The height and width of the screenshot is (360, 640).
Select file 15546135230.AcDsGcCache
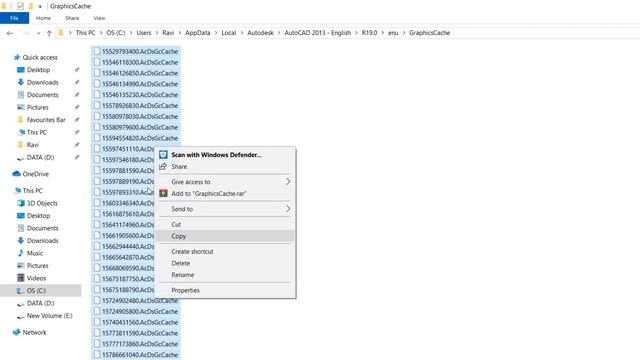point(136,95)
